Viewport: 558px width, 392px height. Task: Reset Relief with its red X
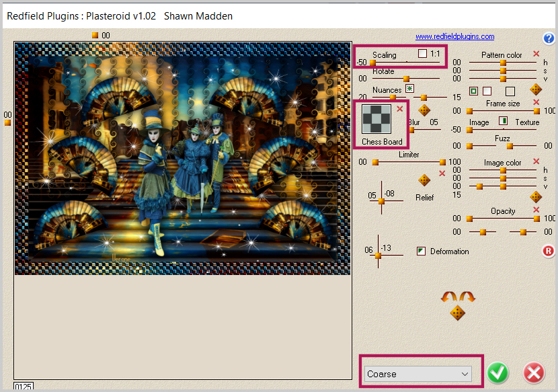click(442, 173)
